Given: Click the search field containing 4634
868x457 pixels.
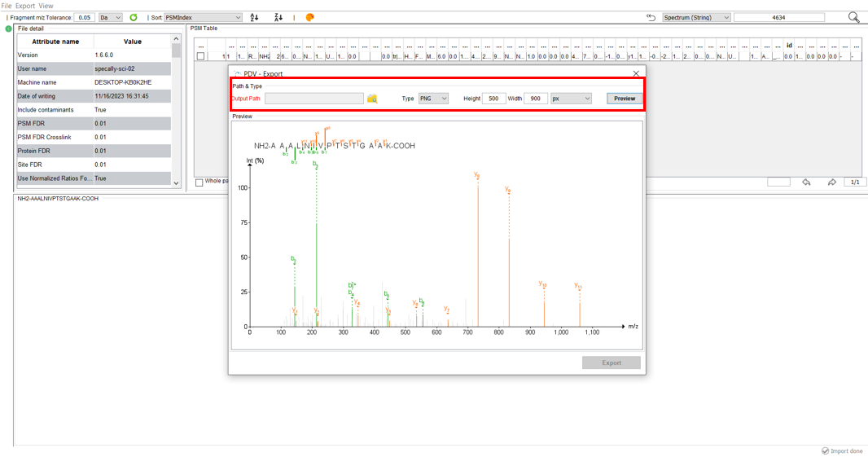Looking at the screenshot, I should click(779, 18).
